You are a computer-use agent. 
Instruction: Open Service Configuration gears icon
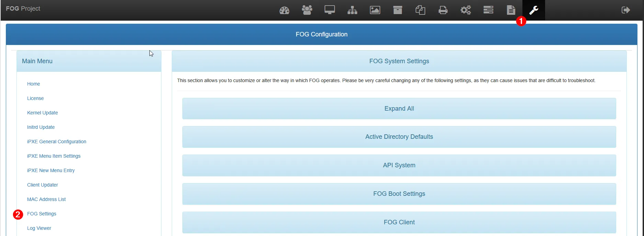[465, 10]
